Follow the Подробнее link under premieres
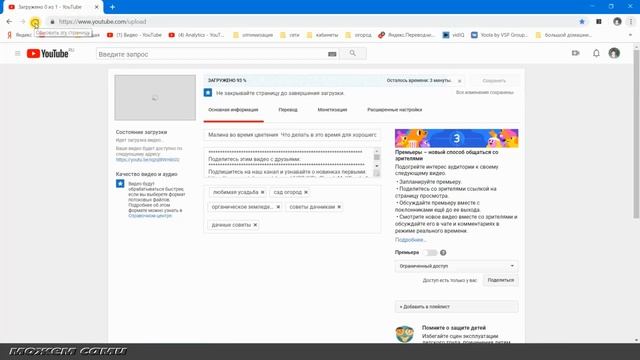640x360 pixels. (x=410, y=240)
